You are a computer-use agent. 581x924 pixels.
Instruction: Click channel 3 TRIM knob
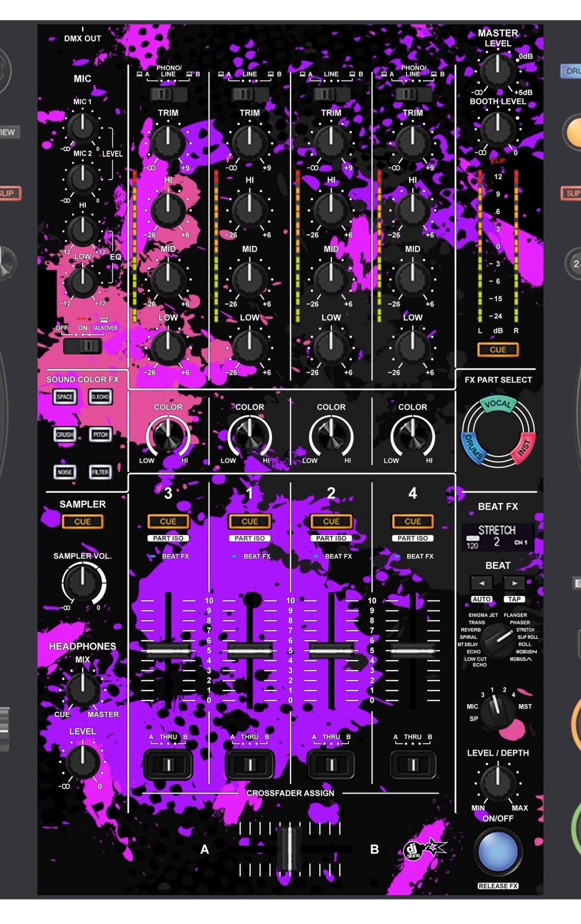[x=168, y=143]
